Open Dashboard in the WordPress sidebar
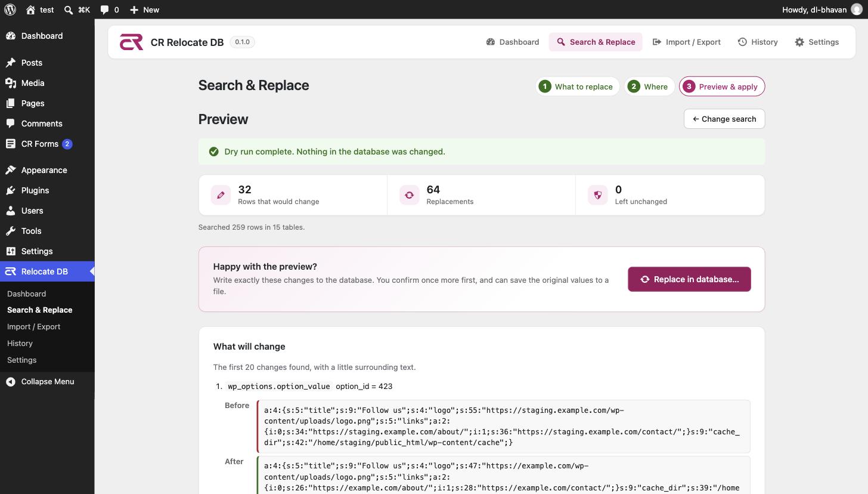The image size is (868, 494). click(47, 36)
